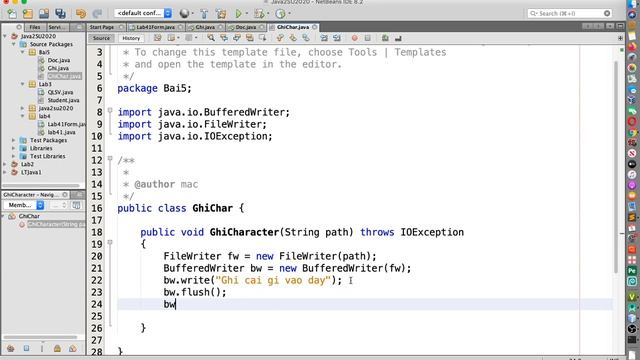Expand the Lab2 project node

(x=5, y=164)
